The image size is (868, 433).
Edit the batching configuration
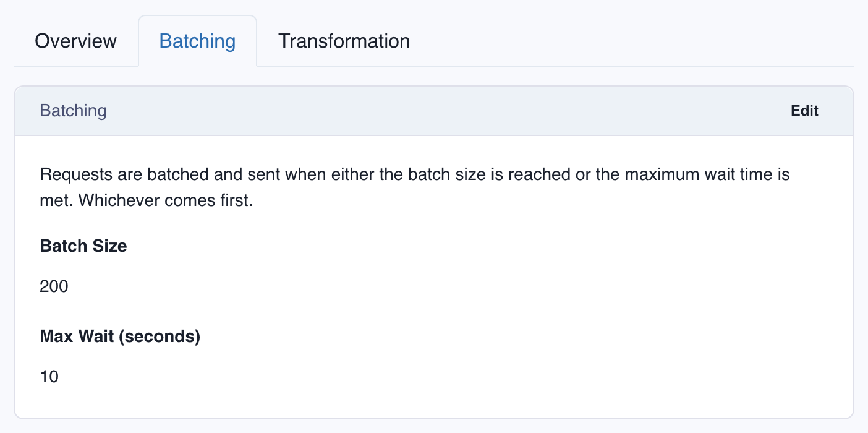pos(804,111)
